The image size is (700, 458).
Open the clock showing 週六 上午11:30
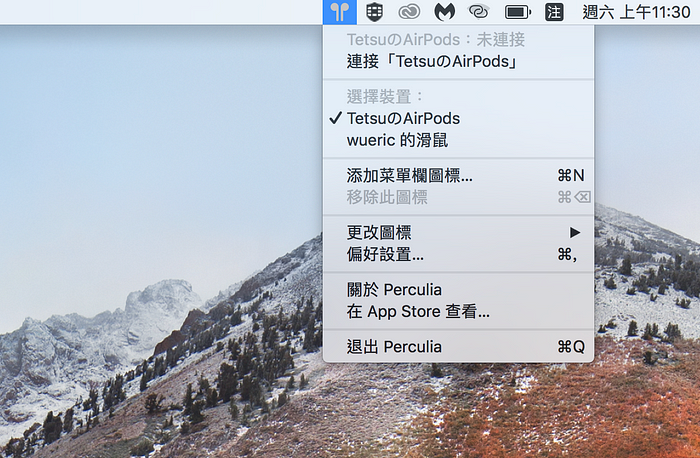click(636, 12)
